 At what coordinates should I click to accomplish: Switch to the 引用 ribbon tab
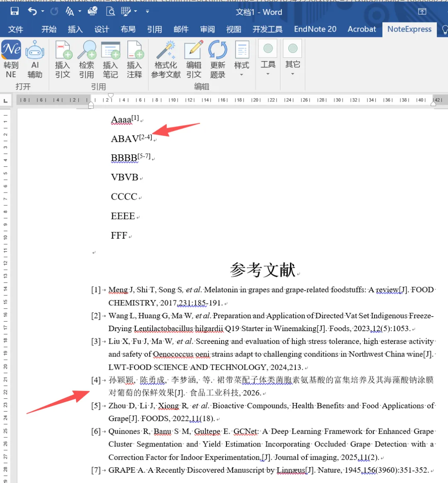pos(155,29)
